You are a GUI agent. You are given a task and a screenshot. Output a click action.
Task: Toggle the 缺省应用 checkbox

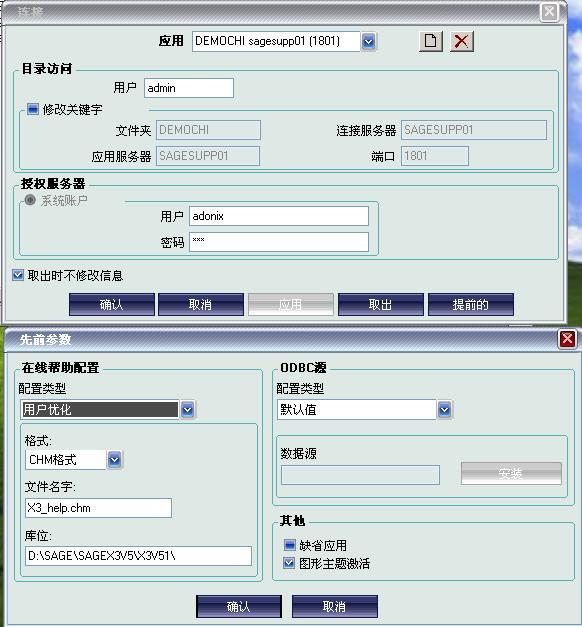pyautogui.click(x=289, y=545)
